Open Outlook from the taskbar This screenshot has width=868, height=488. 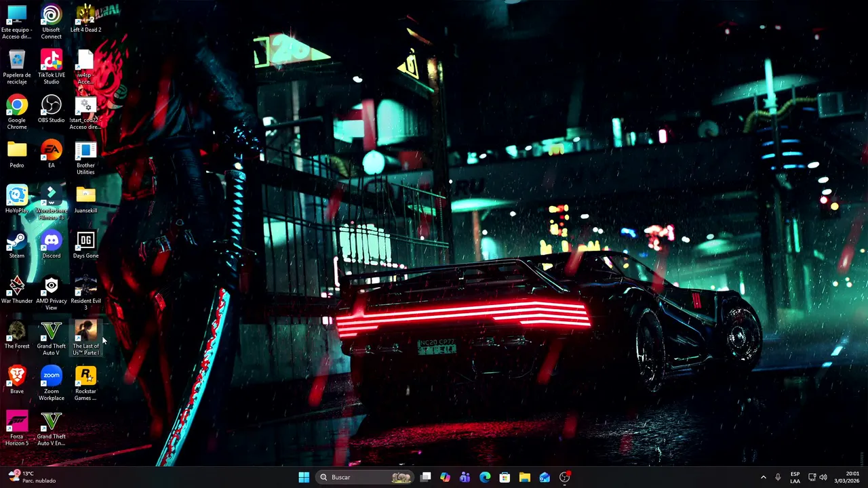pyautogui.click(x=545, y=477)
